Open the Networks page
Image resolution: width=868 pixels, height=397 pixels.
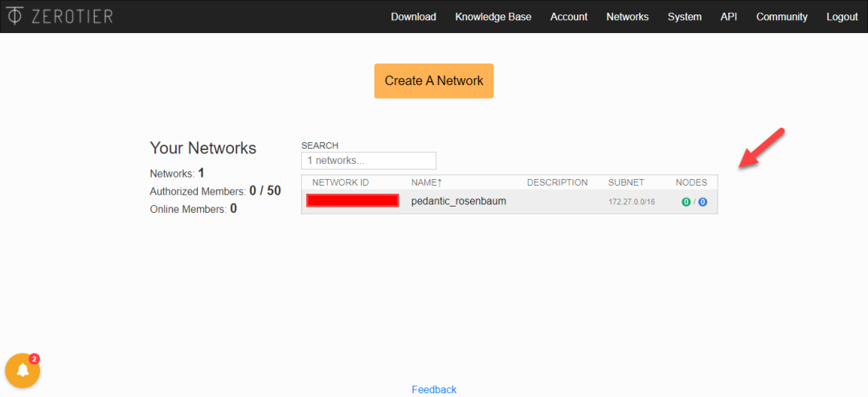pos(627,17)
